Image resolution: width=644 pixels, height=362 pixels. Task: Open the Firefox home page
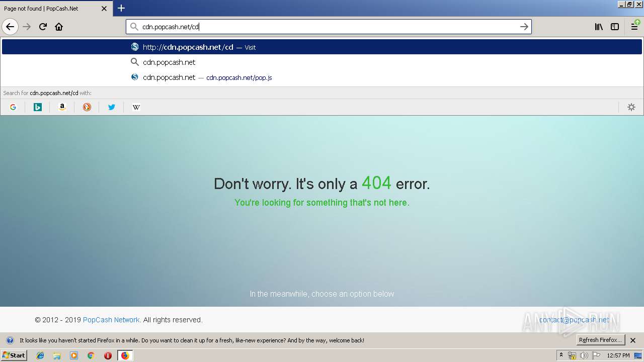[59, 27]
